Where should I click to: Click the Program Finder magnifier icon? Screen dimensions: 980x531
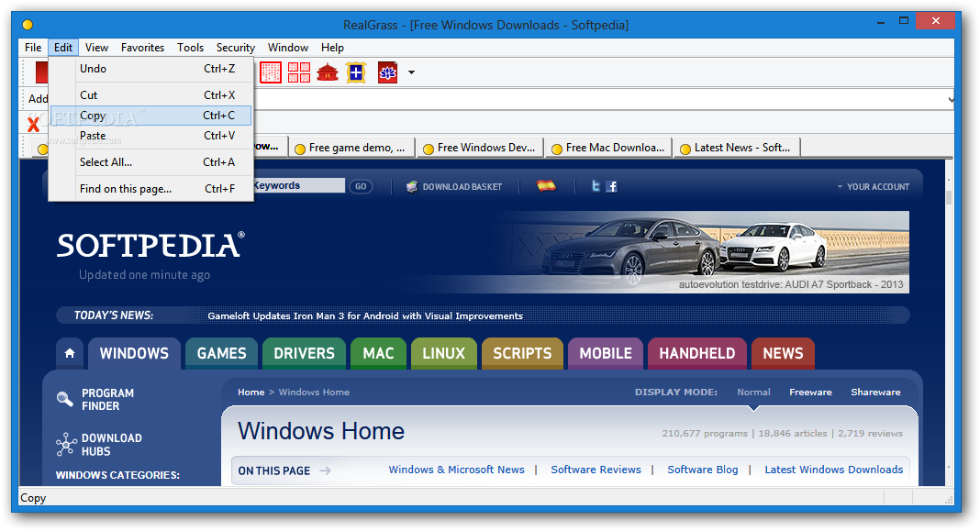(x=64, y=399)
